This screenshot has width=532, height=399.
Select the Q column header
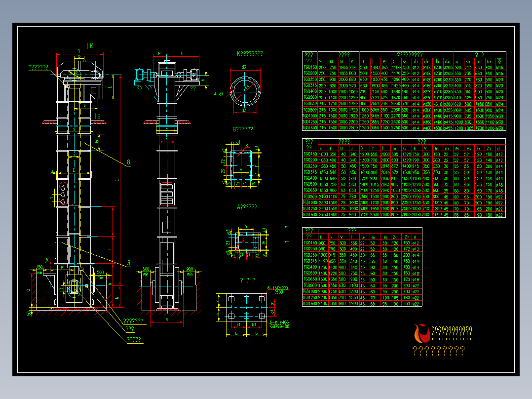(405, 61)
